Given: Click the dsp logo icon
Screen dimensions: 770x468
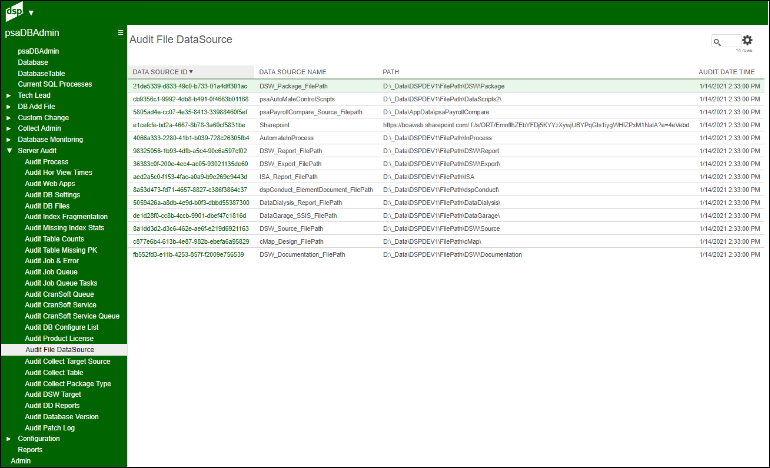Looking at the screenshot, I should (14, 12).
